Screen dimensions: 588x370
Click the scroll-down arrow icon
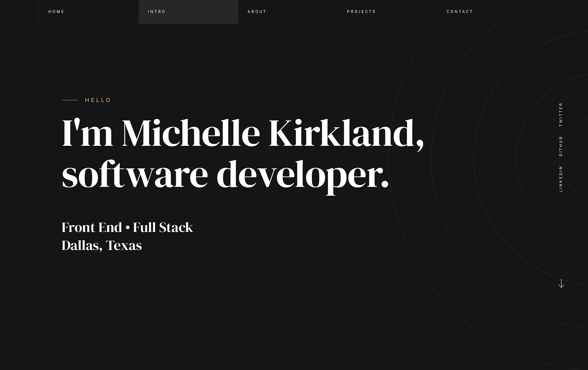(561, 283)
